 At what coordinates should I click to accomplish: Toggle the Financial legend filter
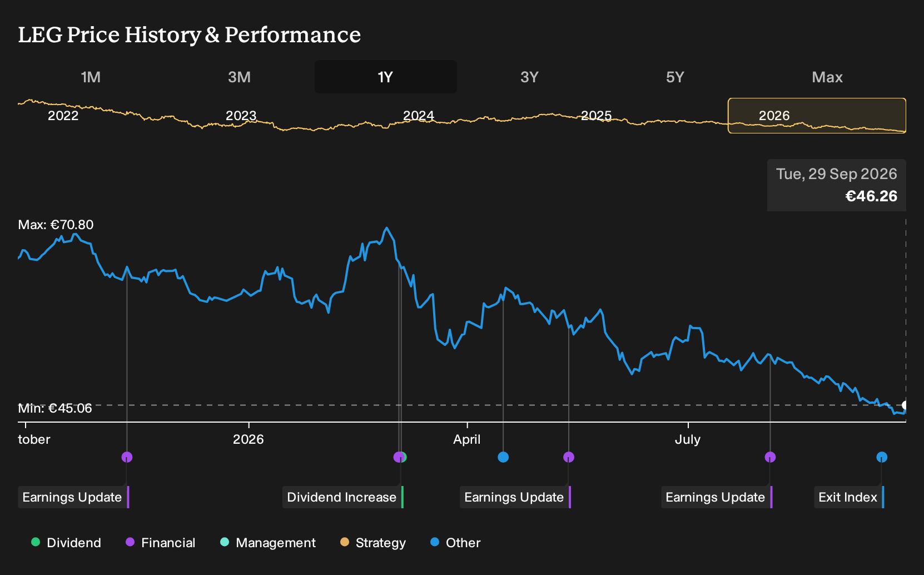pyautogui.click(x=161, y=543)
